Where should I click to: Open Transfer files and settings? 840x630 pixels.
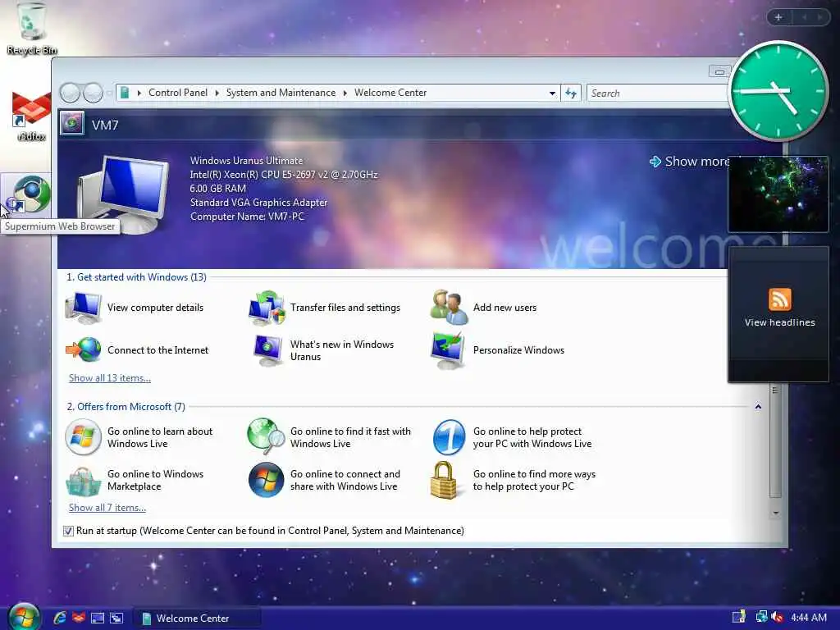click(324, 308)
